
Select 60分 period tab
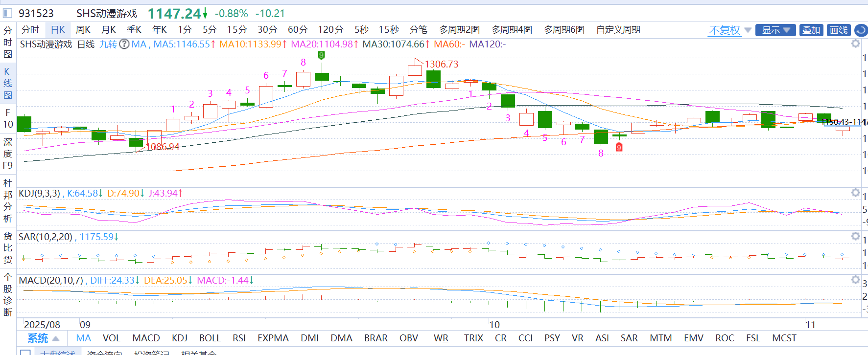(298, 30)
